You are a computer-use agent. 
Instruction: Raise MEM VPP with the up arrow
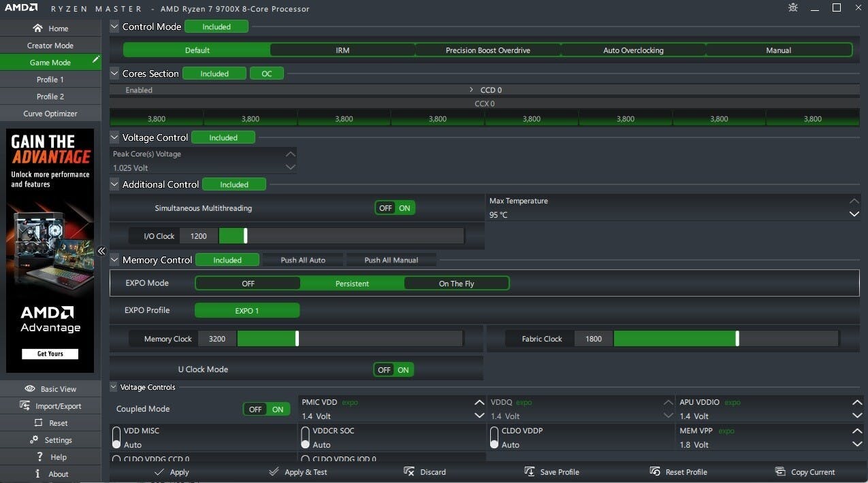point(857,431)
